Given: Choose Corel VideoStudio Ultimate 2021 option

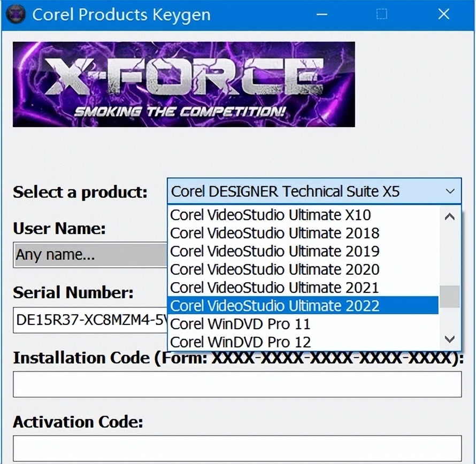Looking at the screenshot, I should [274, 288].
